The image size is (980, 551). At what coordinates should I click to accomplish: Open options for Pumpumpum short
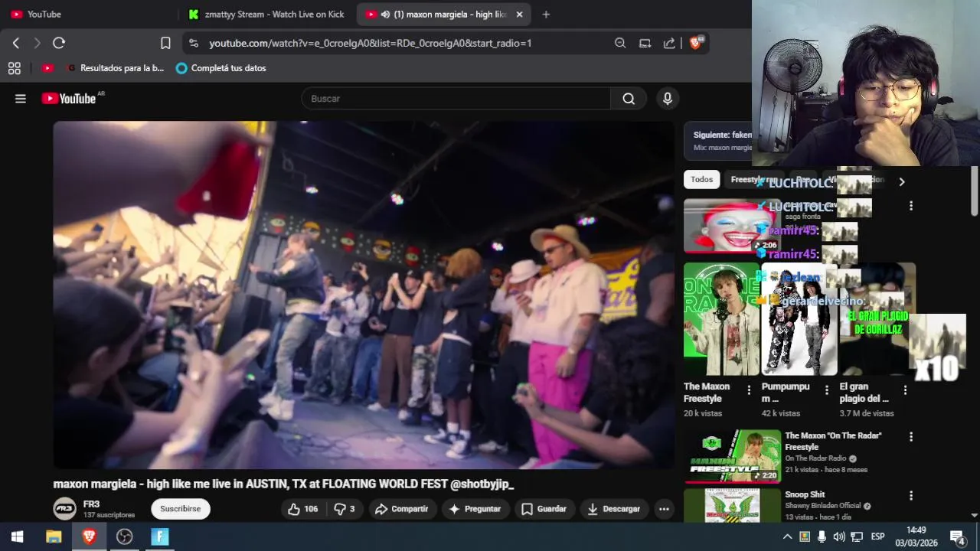point(827,390)
